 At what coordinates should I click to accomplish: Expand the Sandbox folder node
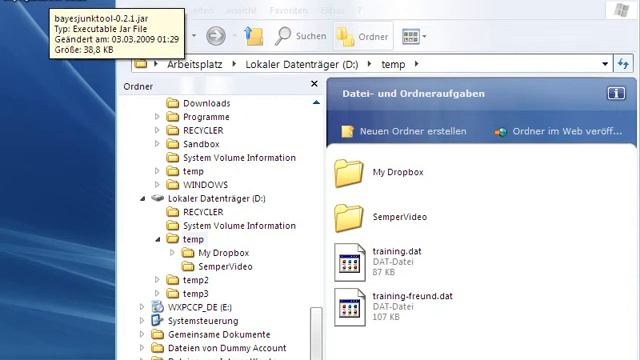point(157,144)
